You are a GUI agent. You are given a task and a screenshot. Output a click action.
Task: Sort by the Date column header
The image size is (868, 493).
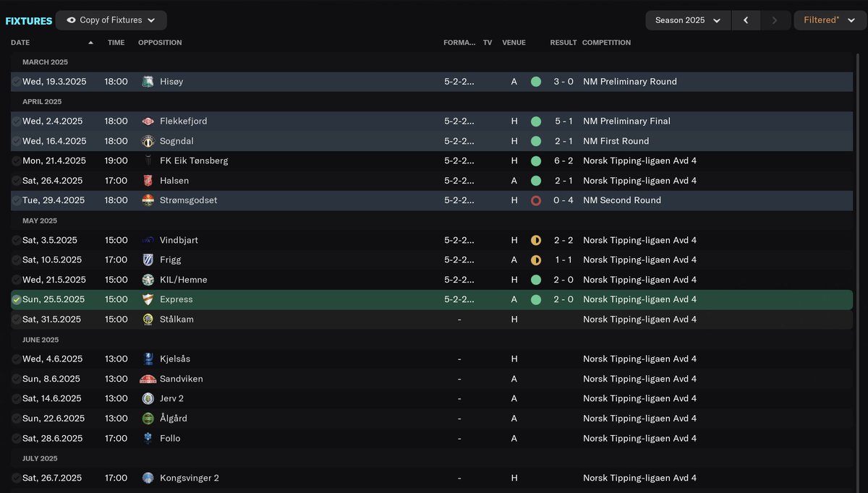pyautogui.click(x=20, y=43)
